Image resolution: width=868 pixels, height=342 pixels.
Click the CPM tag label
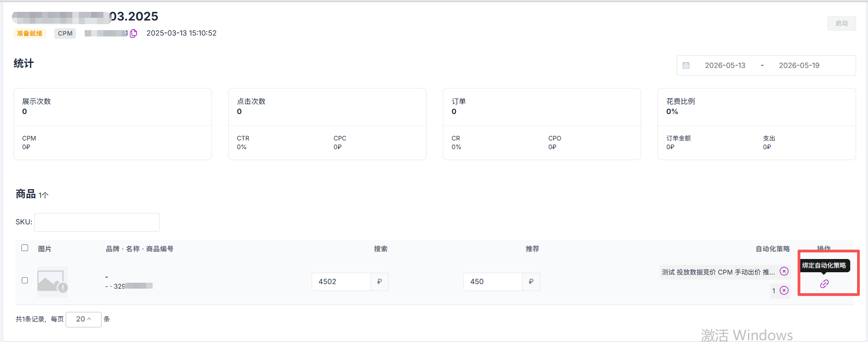coord(65,33)
